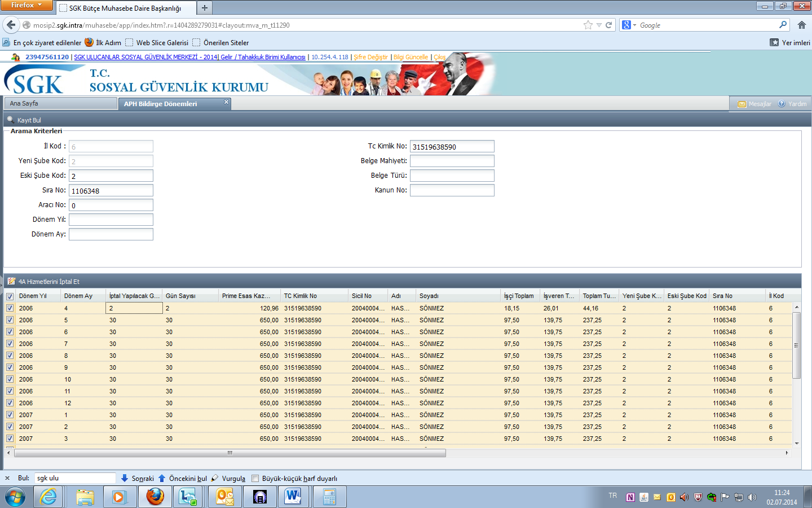Click the volume speaker tray icon
Viewport: 812px width, 508px height.
pos(752,497)
